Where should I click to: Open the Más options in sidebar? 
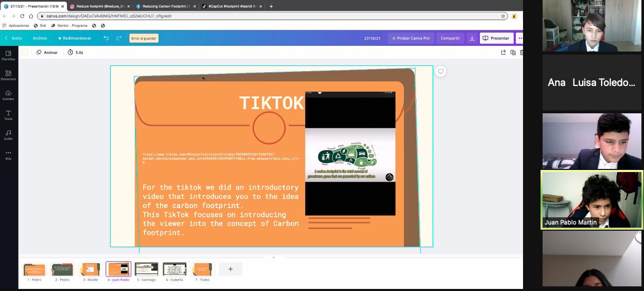point(8,155)
